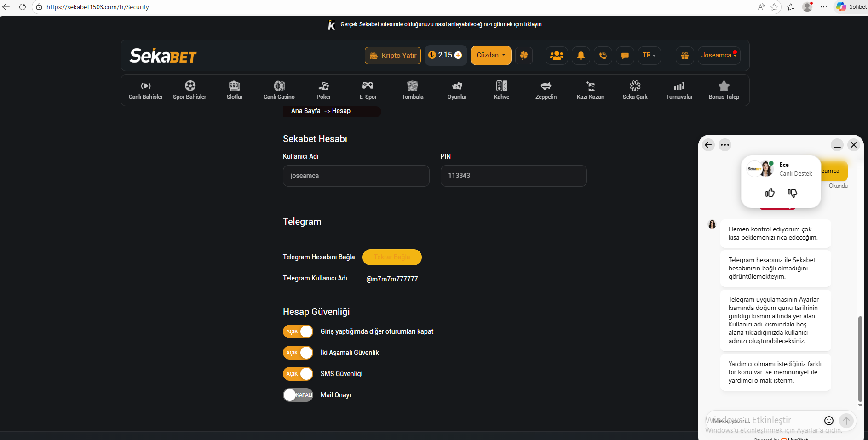Open notifications bell
The image size is (868, 440).
click(x=581, y=56)
